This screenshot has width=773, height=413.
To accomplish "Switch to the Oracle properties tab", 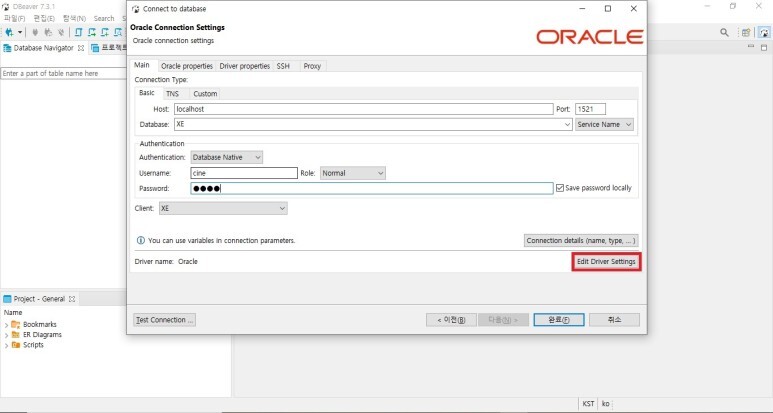I will tap(187, 66).
